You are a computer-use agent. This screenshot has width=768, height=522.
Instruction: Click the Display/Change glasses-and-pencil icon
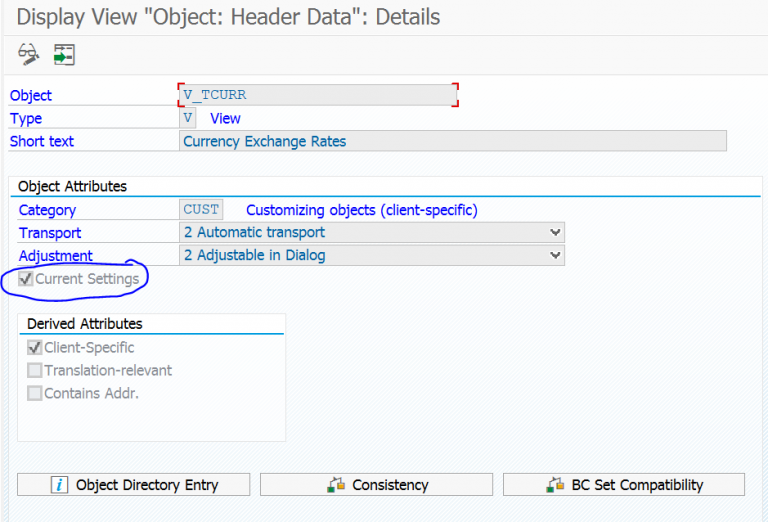point(28,54)
